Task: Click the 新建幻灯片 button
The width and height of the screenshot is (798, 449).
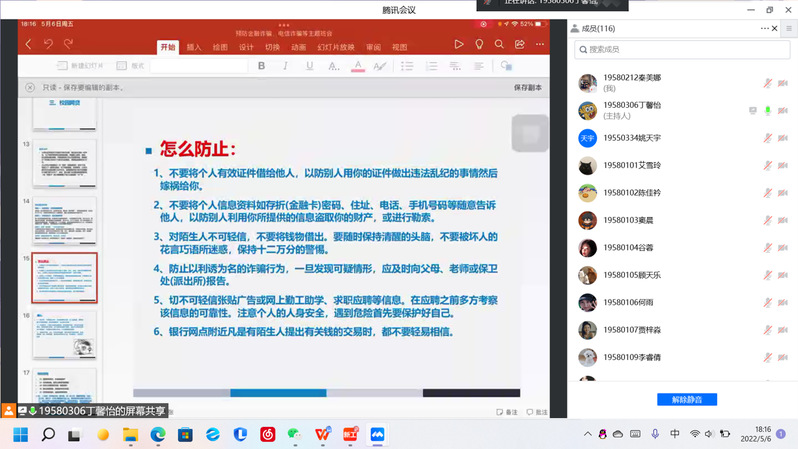Action: [79, 66]
